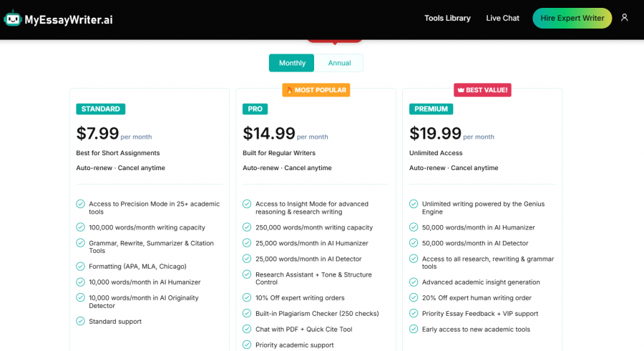The height and width of the screenshot is (351, 644).
Task: Click checkmark beside Formatting (APA, MLA, Chicago)
Action: 80,267
